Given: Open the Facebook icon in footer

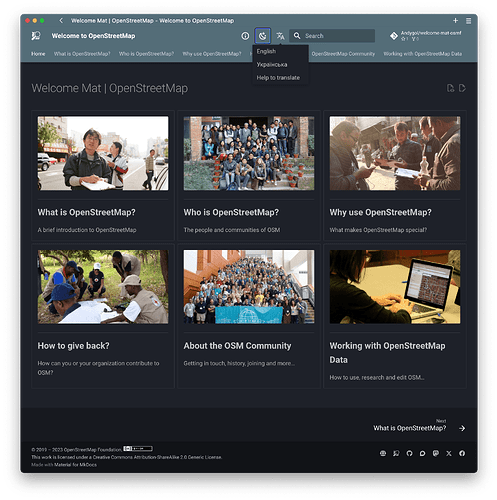Looking at the screenshot, I should 462,453.
